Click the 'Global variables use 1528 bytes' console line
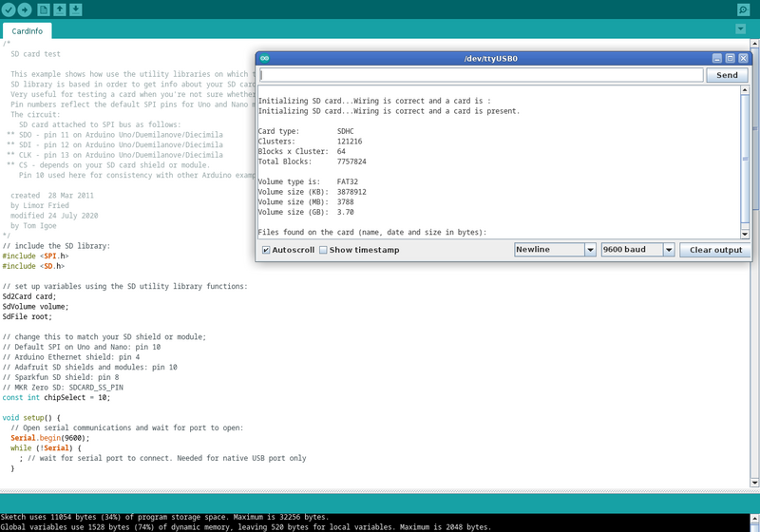Image resolution: width=760 pixels, height=532 pixels. [246, 527]
